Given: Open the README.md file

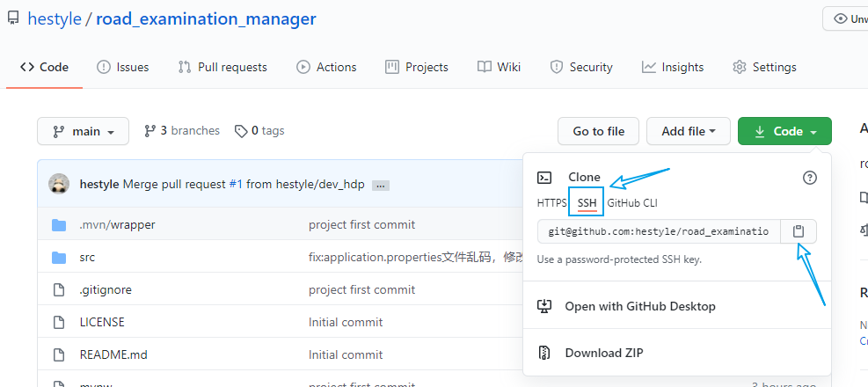Looking at the screenshot, I should click(x=113, y=354).
